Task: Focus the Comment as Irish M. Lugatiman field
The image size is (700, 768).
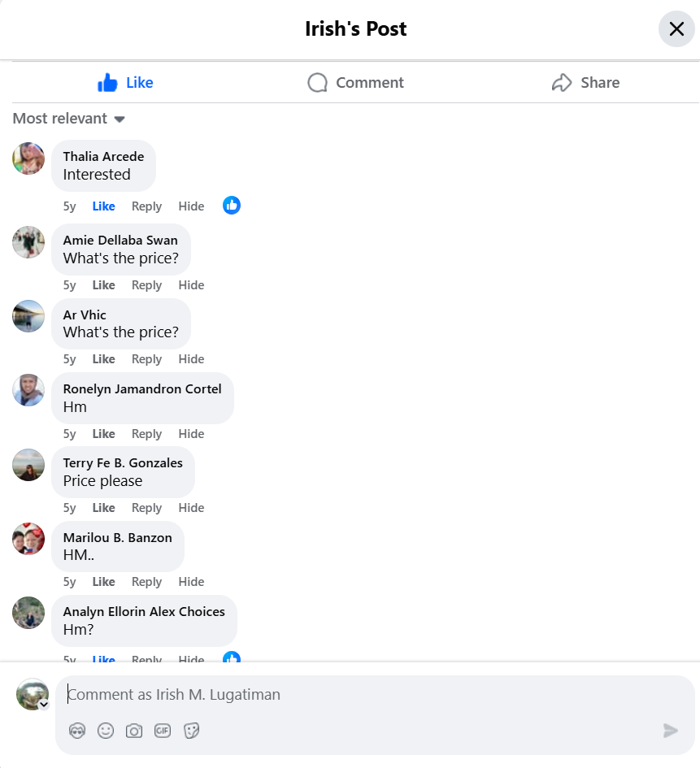Action: pyautogui.click(x=375, y=695)
